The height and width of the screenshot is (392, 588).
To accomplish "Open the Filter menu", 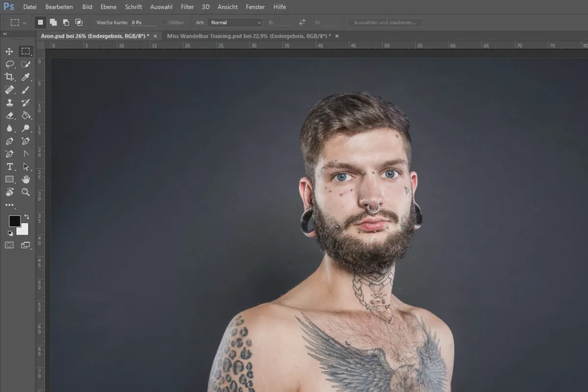I will (187, 7).
